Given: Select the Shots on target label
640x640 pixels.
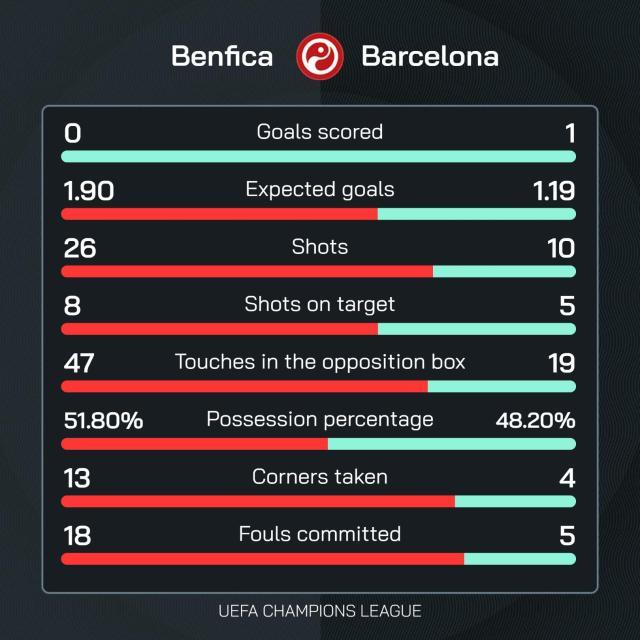Looking at the screenshot, I should 320,304.
